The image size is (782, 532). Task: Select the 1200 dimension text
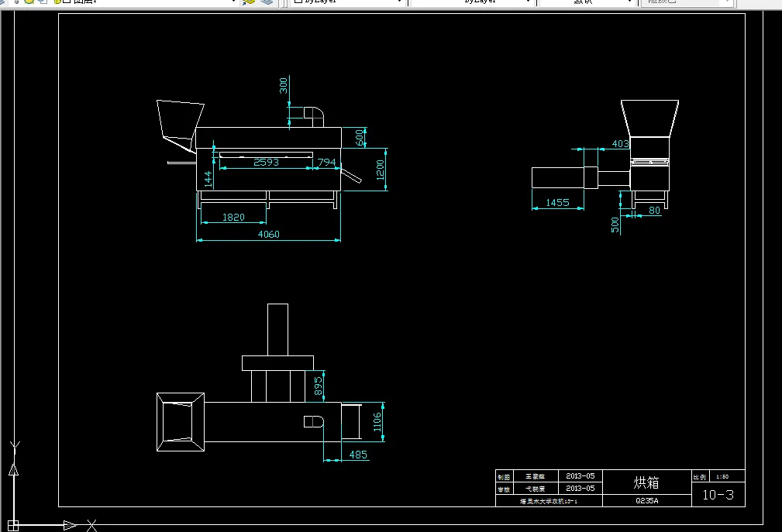[380, 170]
